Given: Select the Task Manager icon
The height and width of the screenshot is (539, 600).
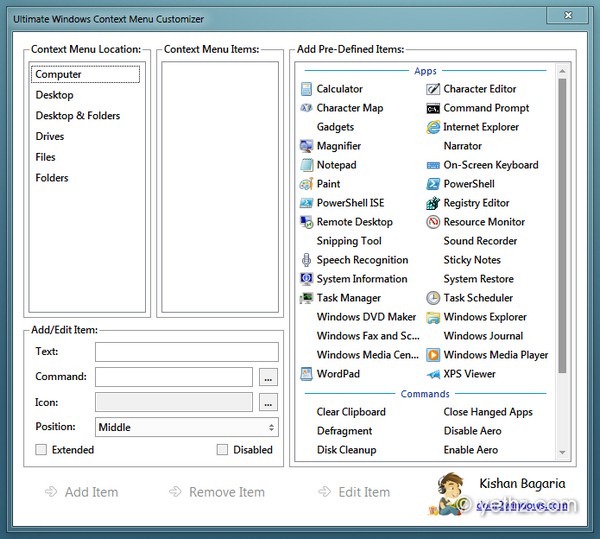Looking at the screenshot, I should (x=306, y=298).
